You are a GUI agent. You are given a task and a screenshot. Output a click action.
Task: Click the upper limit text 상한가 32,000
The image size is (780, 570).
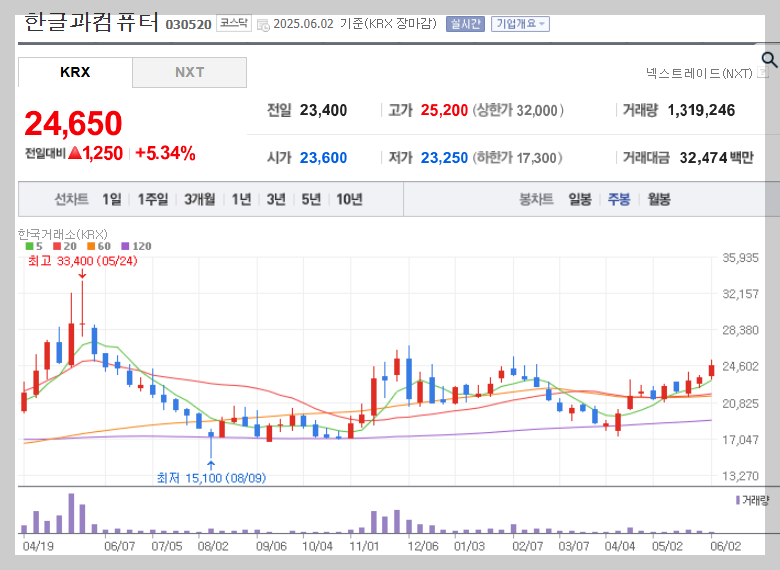pos(518,110)
